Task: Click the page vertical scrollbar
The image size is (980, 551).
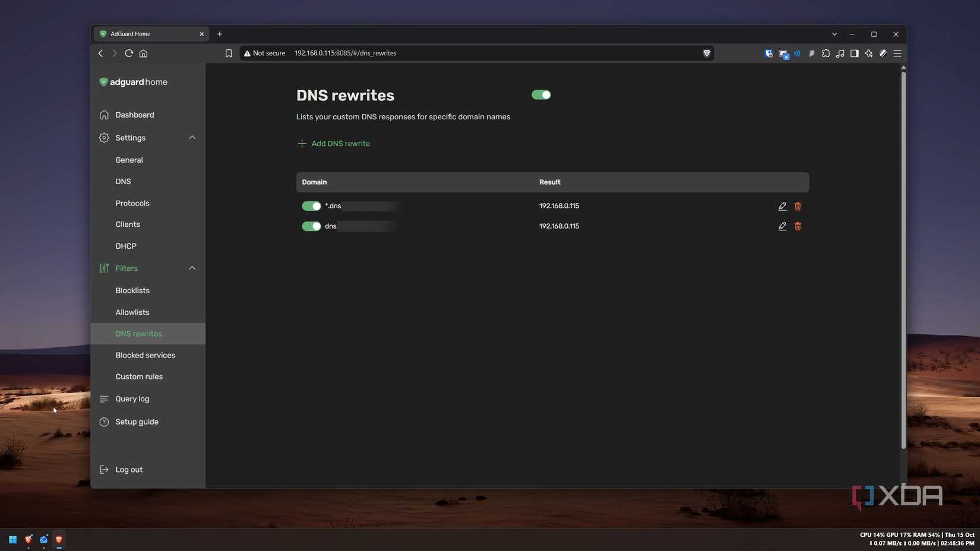Action: coord(903,259)
